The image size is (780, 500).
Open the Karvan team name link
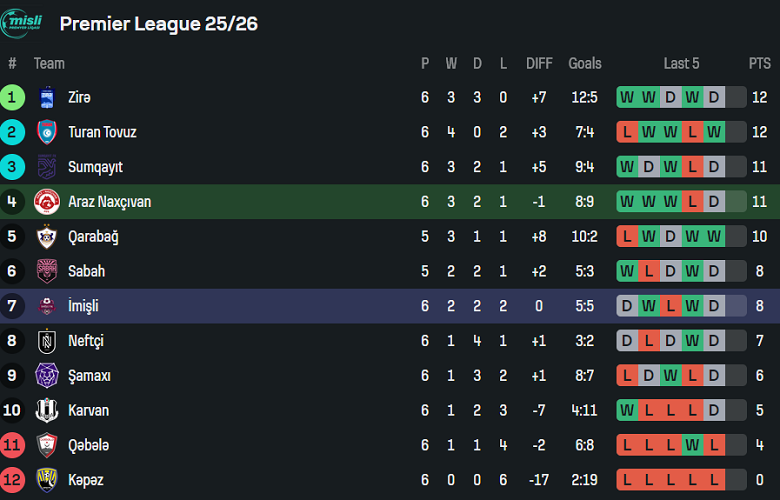(88, 410)
